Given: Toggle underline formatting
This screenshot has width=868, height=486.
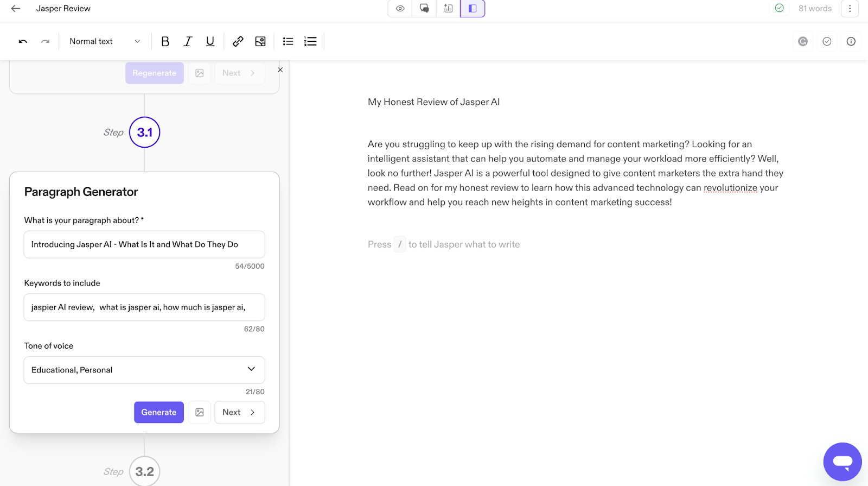Looking at the screenshot, I should coord(210,41).
